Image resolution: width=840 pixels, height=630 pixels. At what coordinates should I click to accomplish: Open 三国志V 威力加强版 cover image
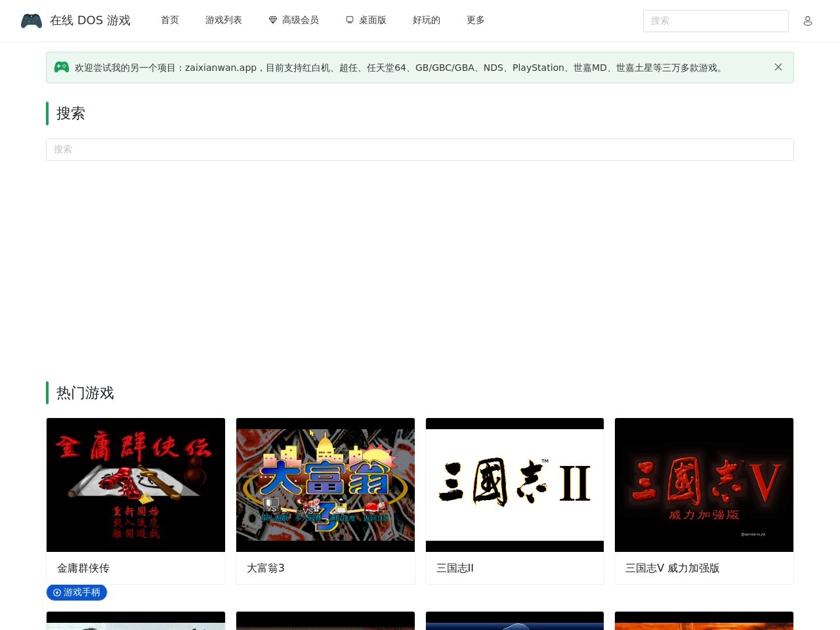(x=704, y=485)
